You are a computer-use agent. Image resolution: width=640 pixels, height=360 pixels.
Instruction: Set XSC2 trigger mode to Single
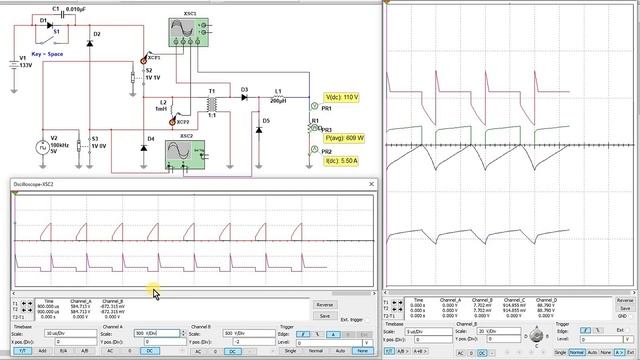point(290,351)
